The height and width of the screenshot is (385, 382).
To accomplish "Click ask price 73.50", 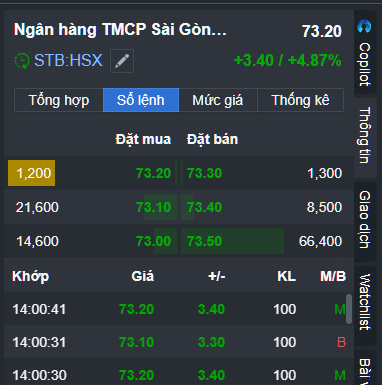I will pyautogui.click(x=204, y=241).
